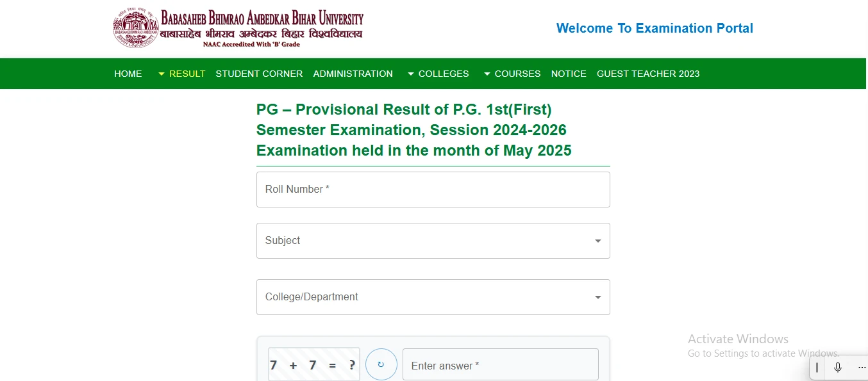This screenshot has height=381, width=868.
Task: Click the microphone icon in floating toolbar
Action: pos(837,368)
